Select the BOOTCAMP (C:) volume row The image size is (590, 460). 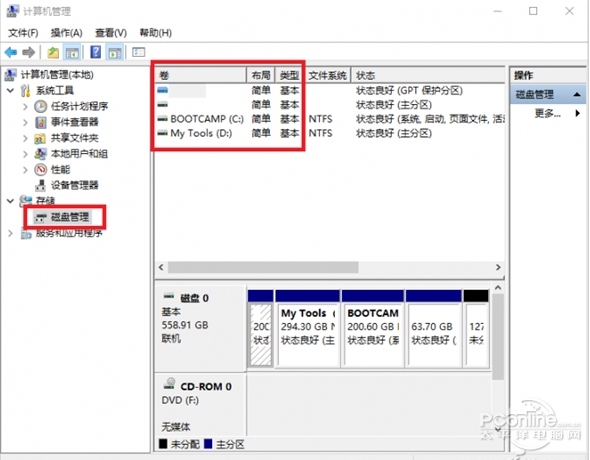coord(329,119)
